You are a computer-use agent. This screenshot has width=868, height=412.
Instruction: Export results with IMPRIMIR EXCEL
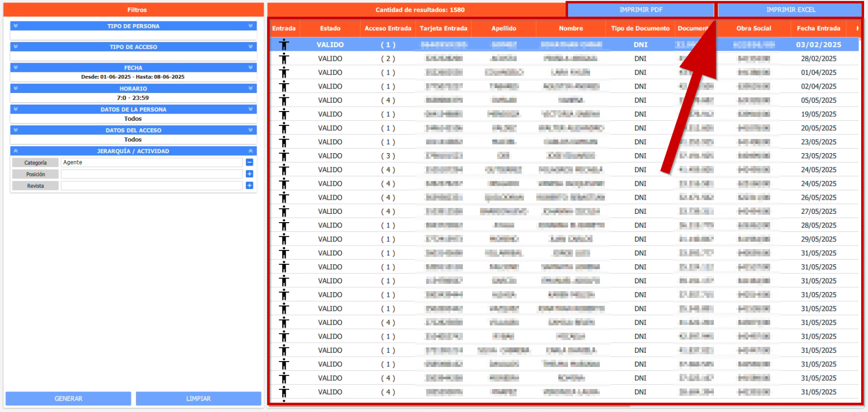coord(790,10)
